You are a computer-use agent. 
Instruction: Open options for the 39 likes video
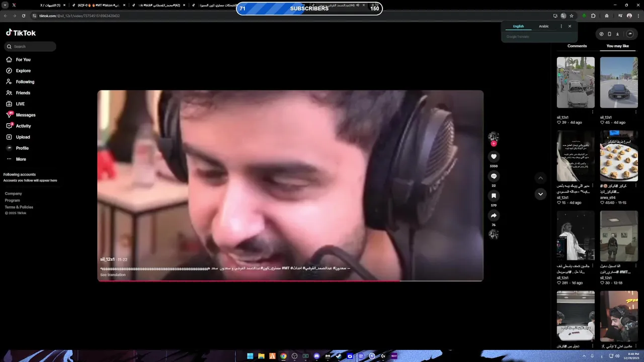(x=593, y=112)
